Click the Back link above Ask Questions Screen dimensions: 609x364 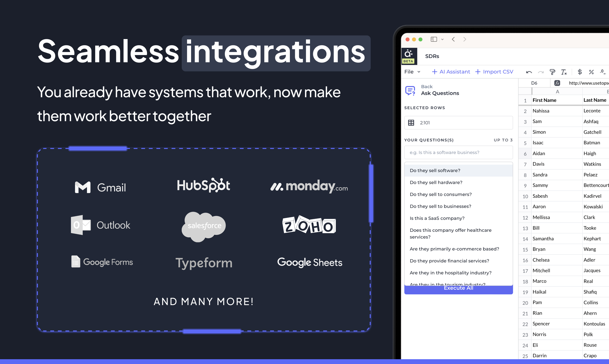pyautogui.click(x=427, y=87)
